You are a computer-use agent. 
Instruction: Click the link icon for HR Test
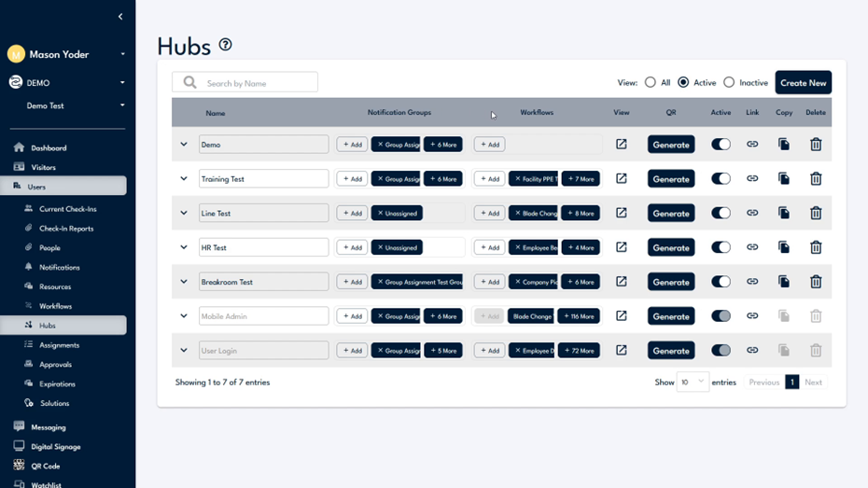point(751,247)
